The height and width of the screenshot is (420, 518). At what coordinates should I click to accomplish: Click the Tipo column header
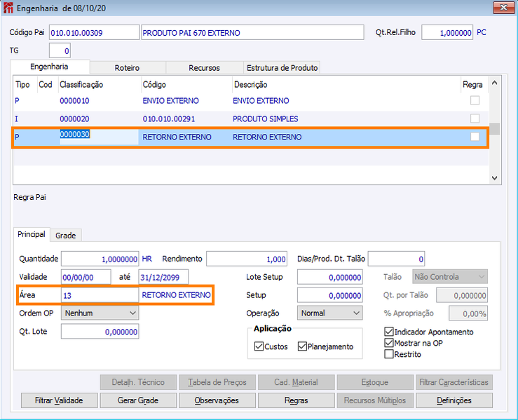coord(22,85)
